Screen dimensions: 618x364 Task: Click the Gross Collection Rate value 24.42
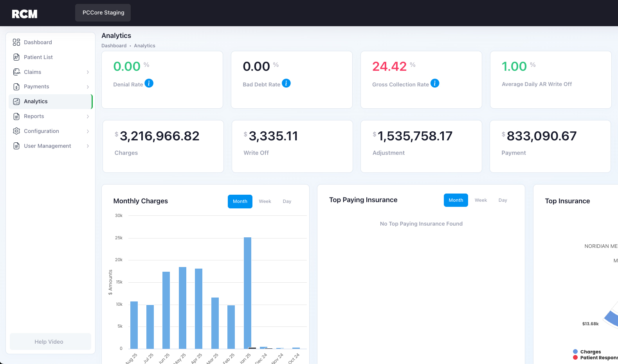tap(389, 66)
